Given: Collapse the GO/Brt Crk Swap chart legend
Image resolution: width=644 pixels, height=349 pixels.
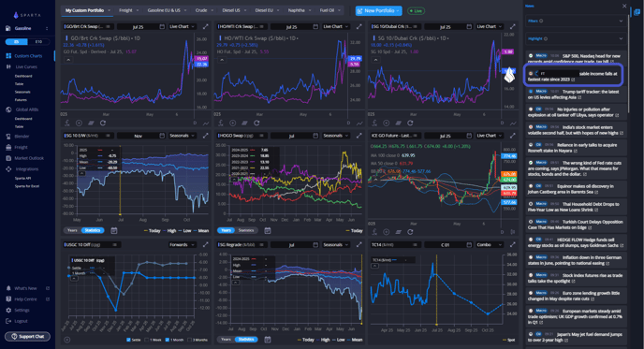Looking at the screenshot, I should (x=68, y=60).
